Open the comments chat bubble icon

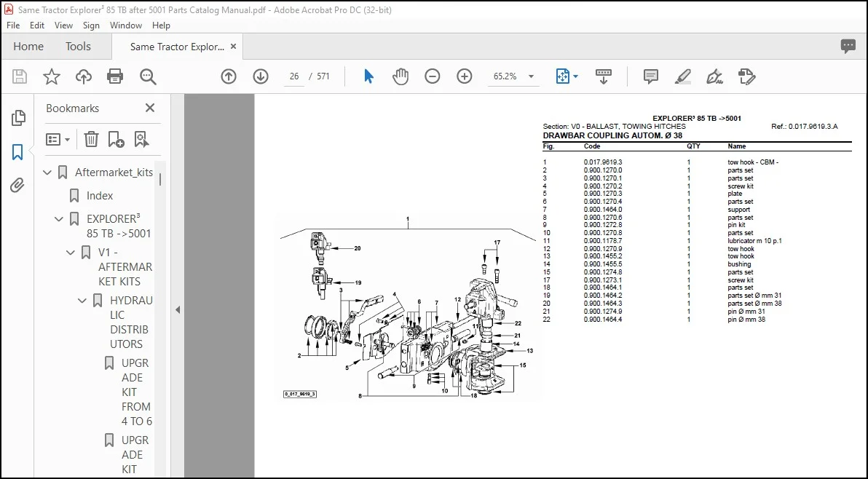pyautogui.click(x=848, y=47)
